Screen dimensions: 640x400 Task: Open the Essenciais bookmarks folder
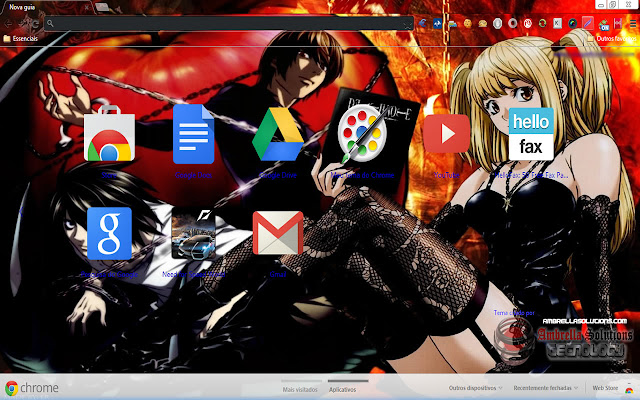pyautogui.click(x=20, y=38)
